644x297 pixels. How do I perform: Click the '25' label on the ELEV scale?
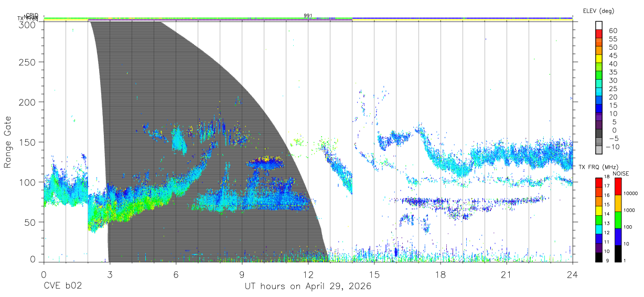click(613, 89)
